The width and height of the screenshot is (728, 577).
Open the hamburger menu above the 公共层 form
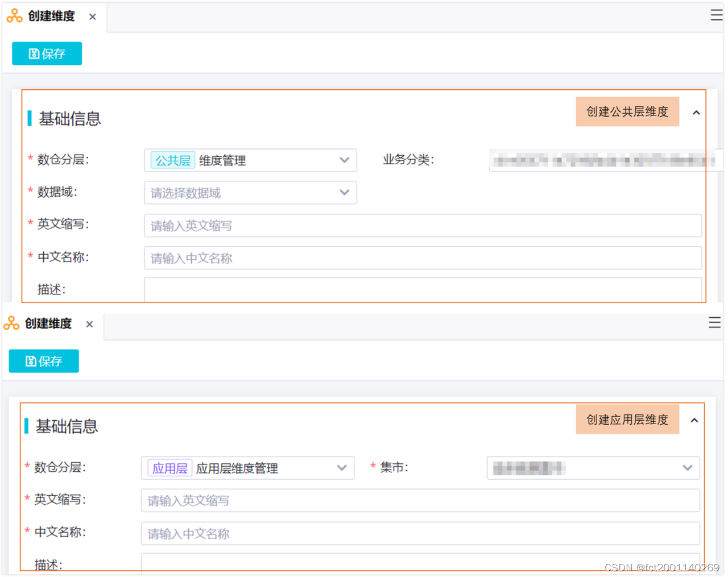(717, 15)
